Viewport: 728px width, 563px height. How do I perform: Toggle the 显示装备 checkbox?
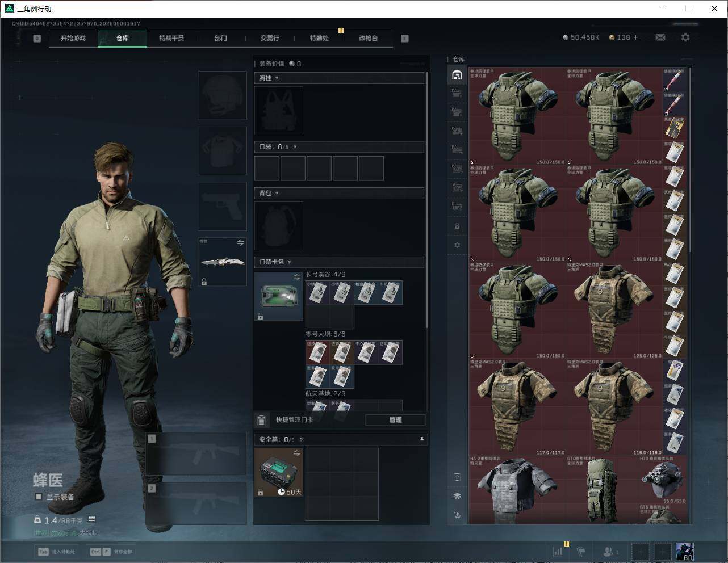[x=39, y=497]
